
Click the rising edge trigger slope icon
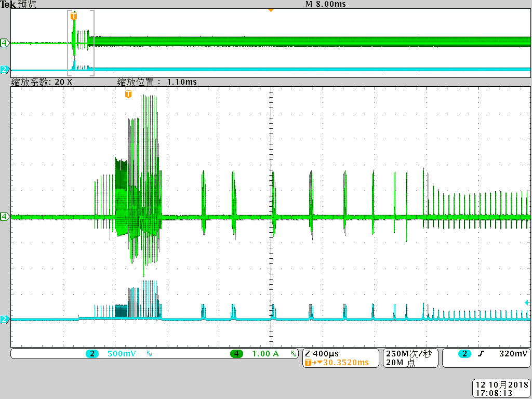click(481, 354)
